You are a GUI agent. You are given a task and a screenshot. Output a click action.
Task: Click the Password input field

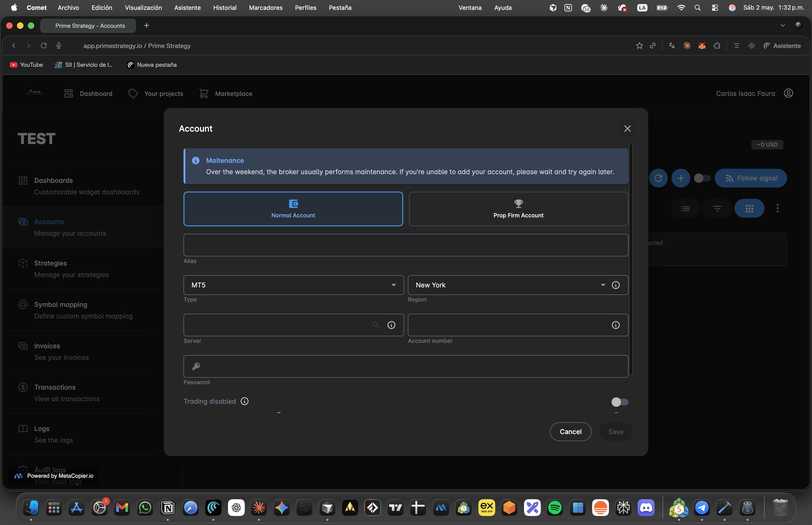click(406, 366)
